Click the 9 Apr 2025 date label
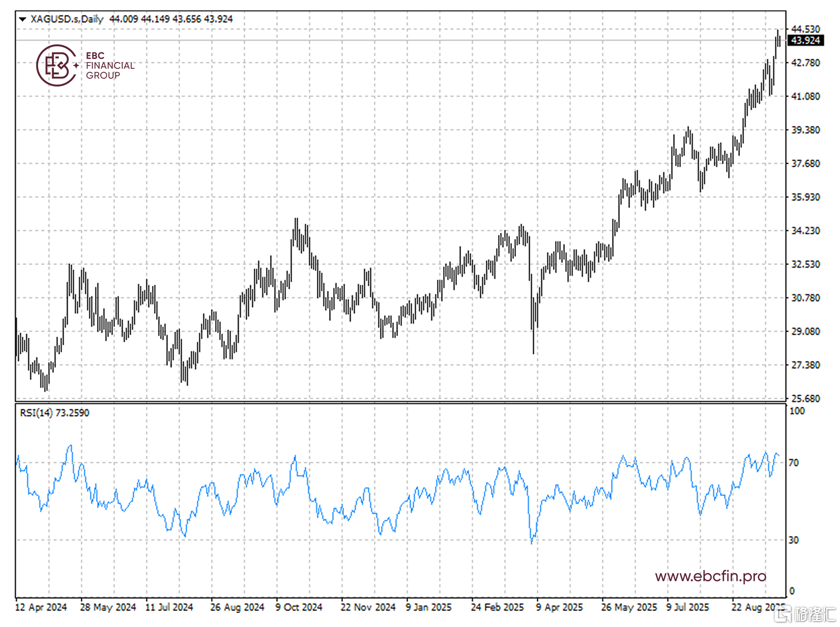Screen dimensions: 840x627 coord(559,608)
